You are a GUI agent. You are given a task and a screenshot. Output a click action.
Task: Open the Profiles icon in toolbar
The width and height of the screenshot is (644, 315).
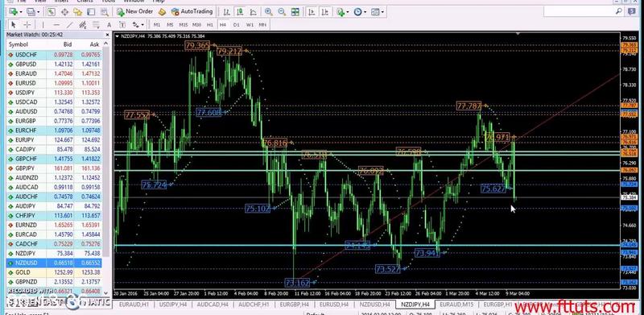pyautogui.click(x=30, y=12)
